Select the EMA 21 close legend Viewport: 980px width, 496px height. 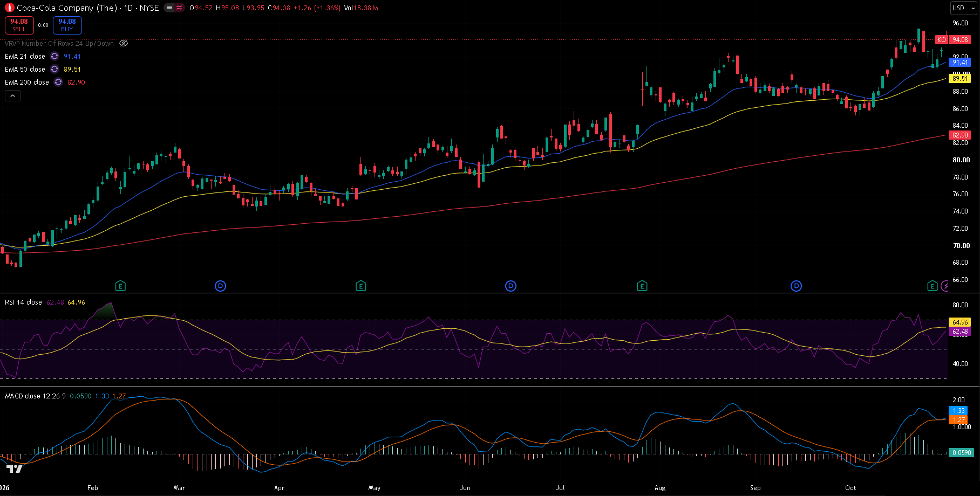click(25, 56)
